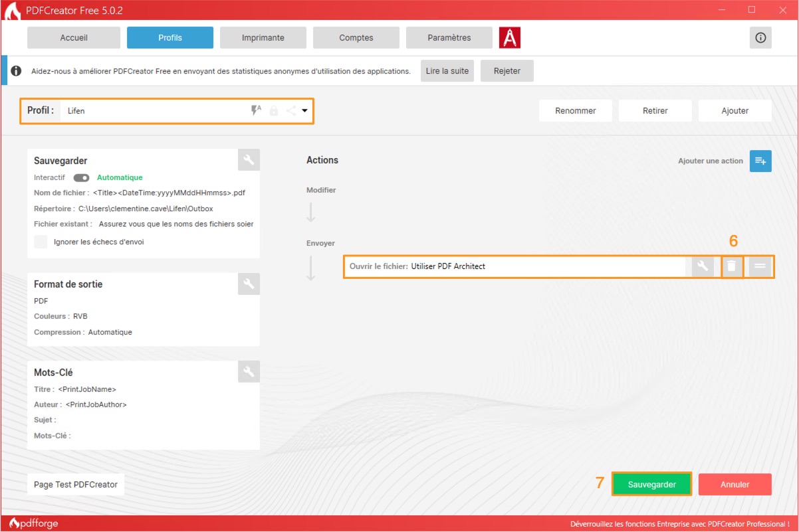Click the Renommer profile button
The height and width of the screenshot is (532, 799).
tap(576, 111)
